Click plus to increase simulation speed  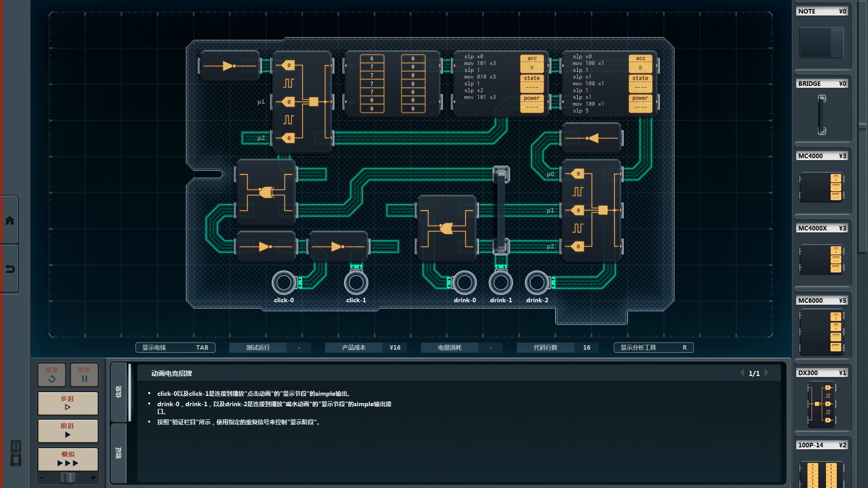93,478
